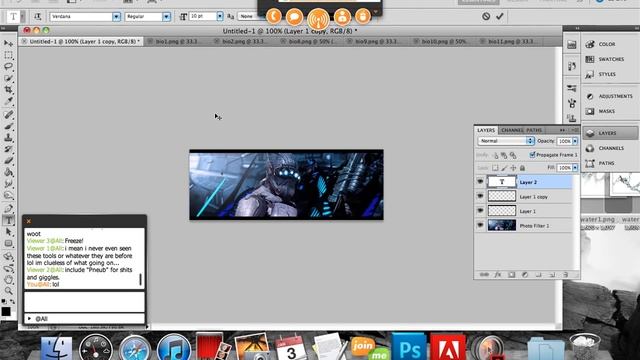Open the Fill 100% slider arrow

coord(575,168)
